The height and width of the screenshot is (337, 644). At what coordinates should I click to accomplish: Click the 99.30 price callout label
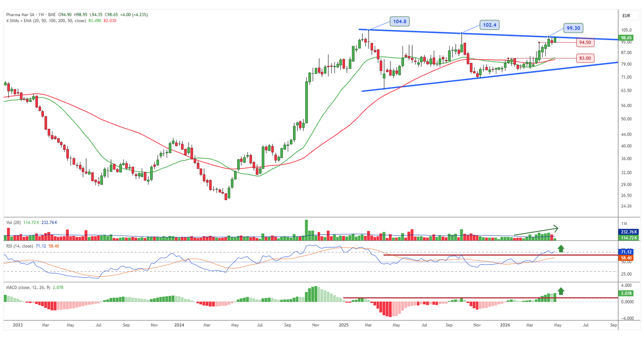[x=573, y=28]
